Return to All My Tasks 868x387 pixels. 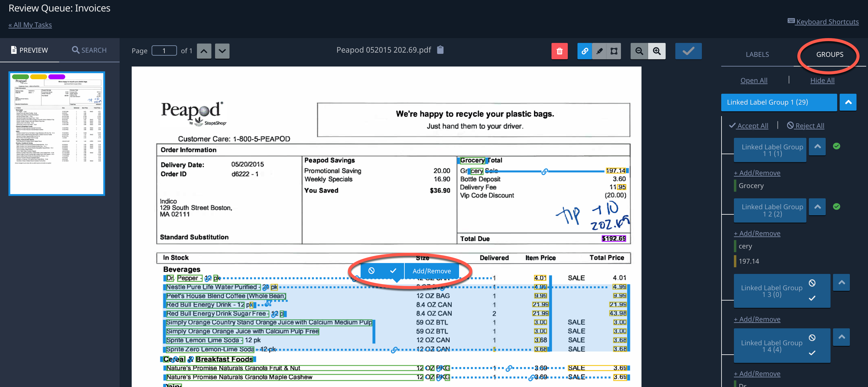(30, 25)
